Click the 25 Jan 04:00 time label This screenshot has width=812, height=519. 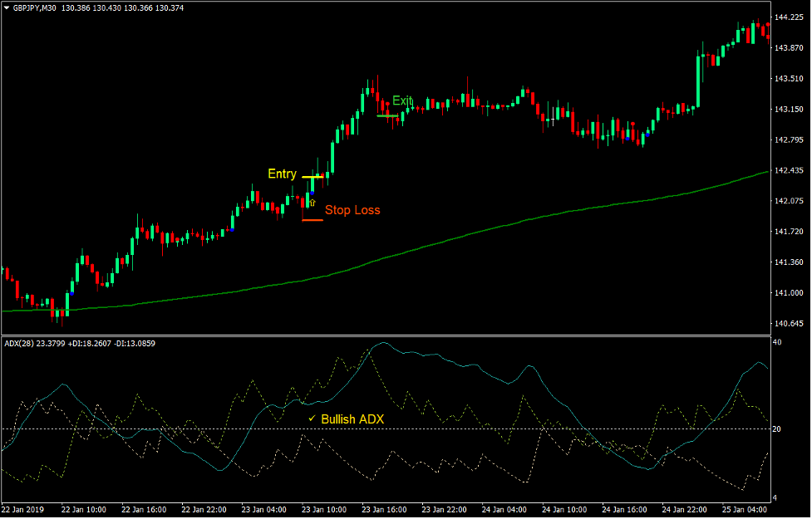point(745,510)
